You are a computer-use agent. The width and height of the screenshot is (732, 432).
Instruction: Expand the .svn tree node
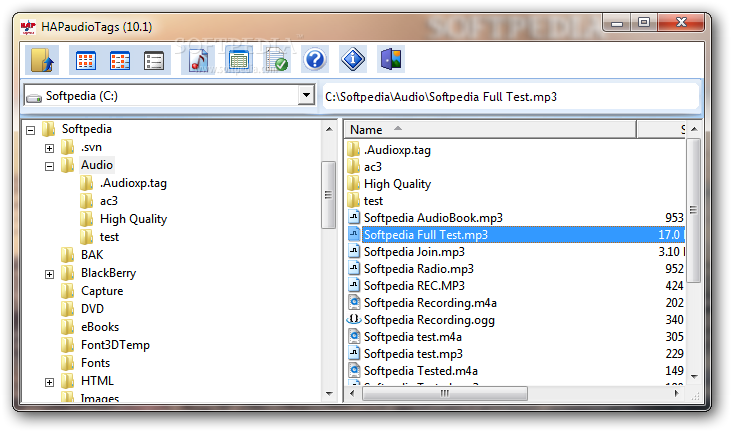point(49,149)
